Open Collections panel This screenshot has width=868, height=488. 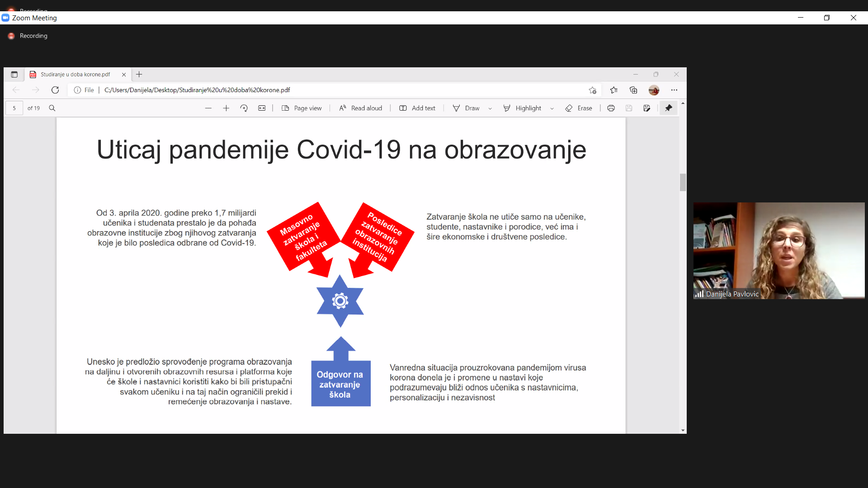[x=633, y=90]
